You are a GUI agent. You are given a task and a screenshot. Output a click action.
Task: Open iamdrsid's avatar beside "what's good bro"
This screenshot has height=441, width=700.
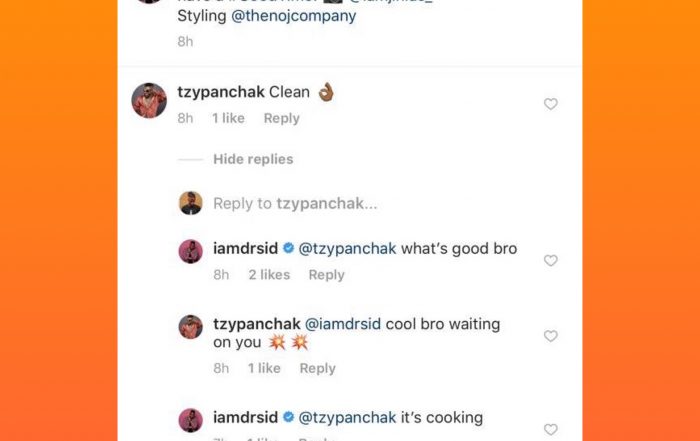click(x=190, y=251)
